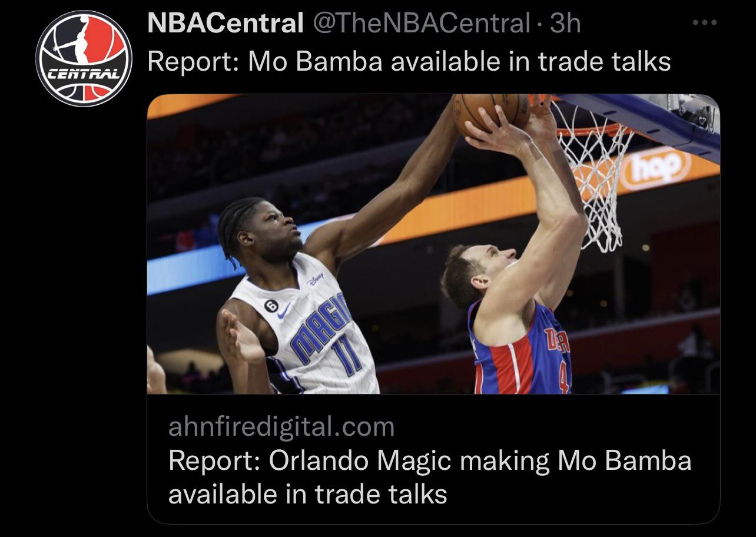
Task: Open the @TheNBACentral handle link
Action: point(420,24)
